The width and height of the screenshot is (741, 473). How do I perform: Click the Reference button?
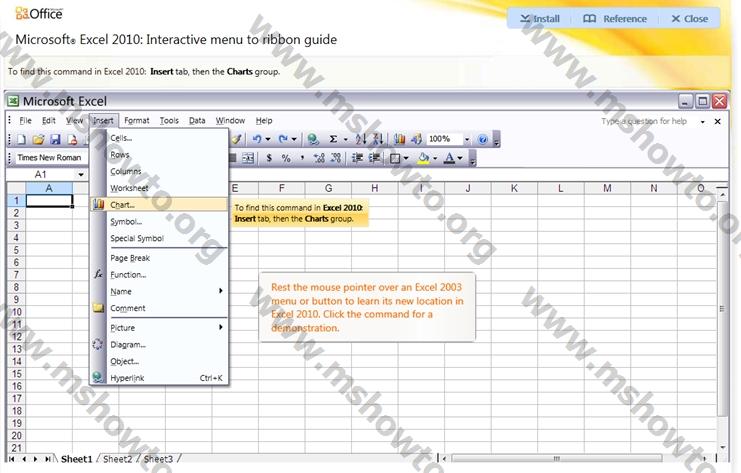615,18
